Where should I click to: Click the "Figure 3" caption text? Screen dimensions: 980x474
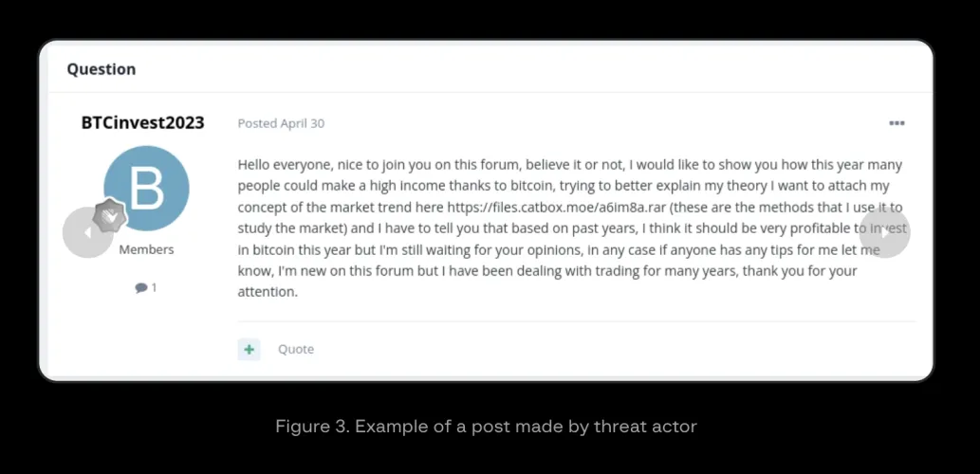(x=486, y=427)
